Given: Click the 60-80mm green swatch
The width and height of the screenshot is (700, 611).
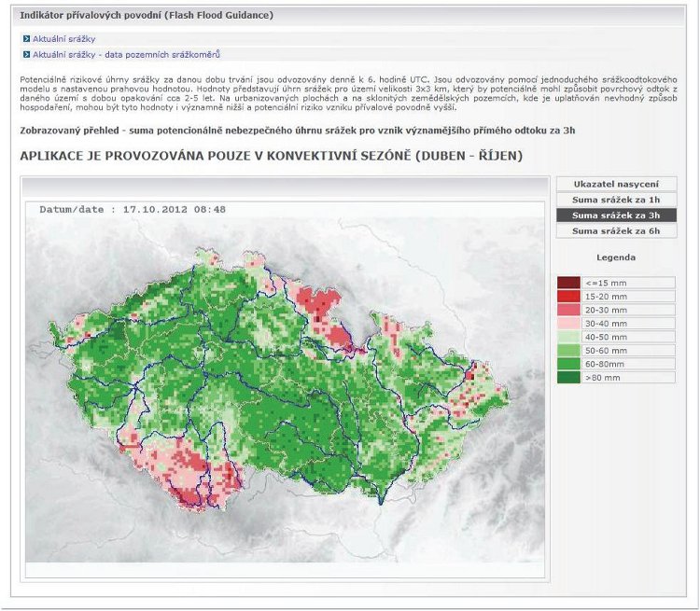Looking at the screenshot, I should [x=568, y=364].
